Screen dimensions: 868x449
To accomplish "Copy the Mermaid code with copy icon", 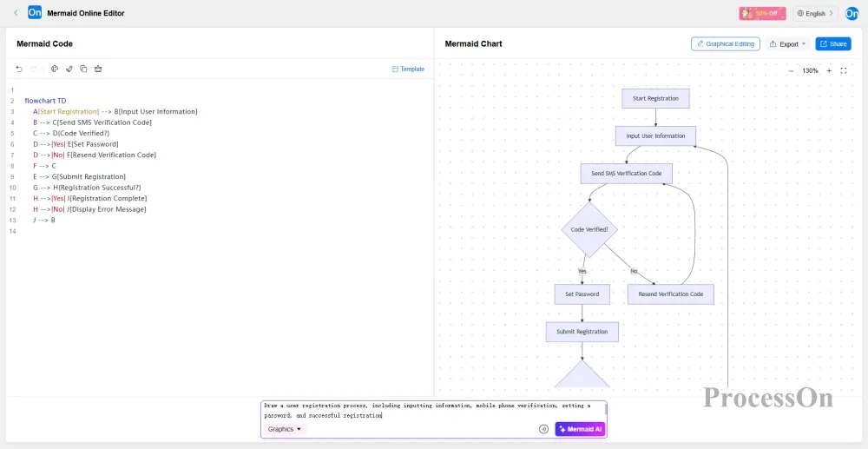I will (x=83, y=69).
